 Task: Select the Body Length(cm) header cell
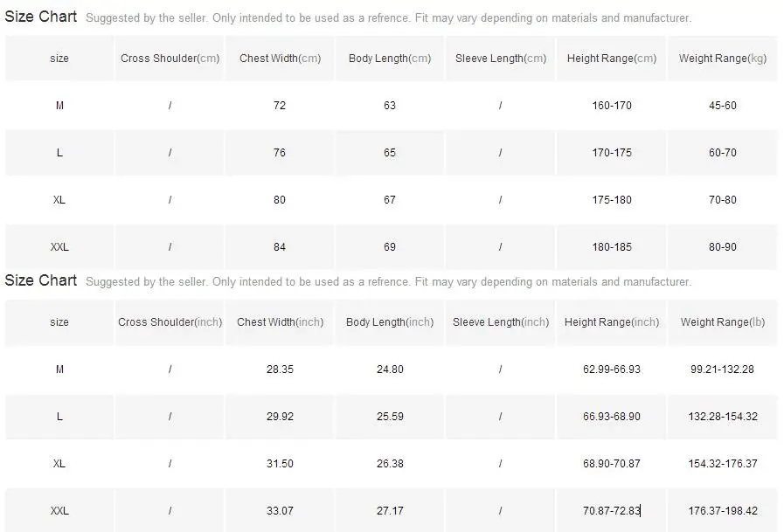coord(390,59)
